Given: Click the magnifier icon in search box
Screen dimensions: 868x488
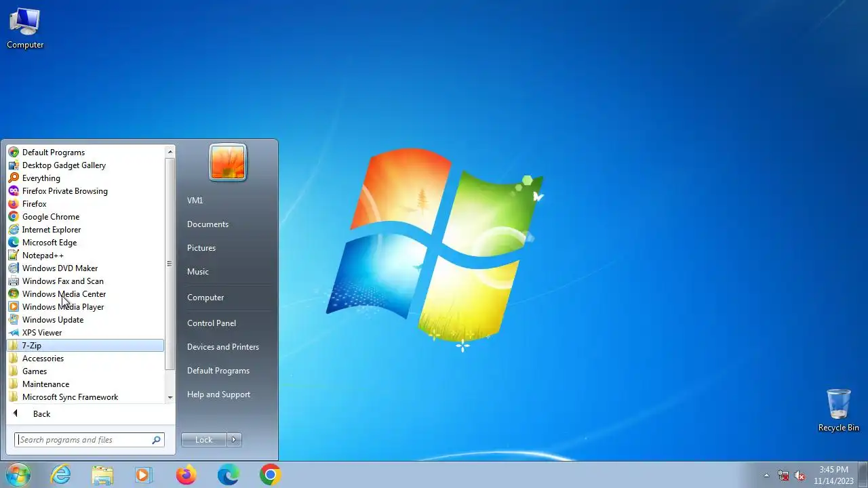Looking at the screenshot, I should click(x=157, y=440).
